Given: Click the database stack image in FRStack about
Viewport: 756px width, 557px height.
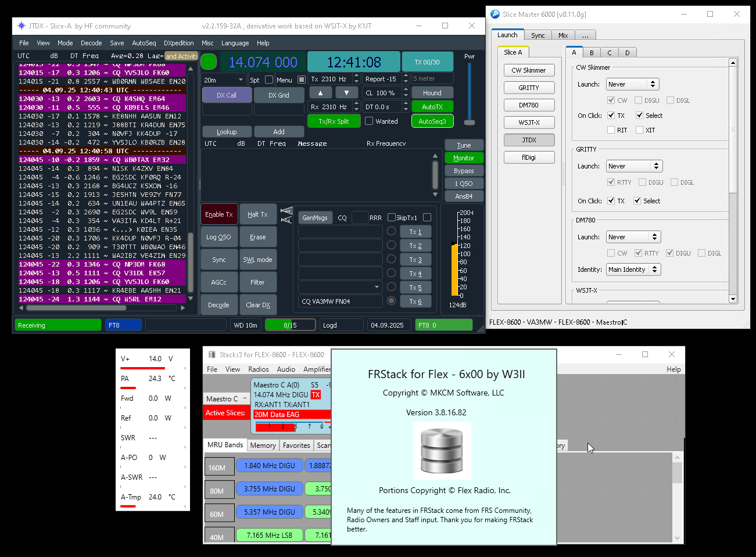Looking at the screenshot, I should [x=442, y=451].
